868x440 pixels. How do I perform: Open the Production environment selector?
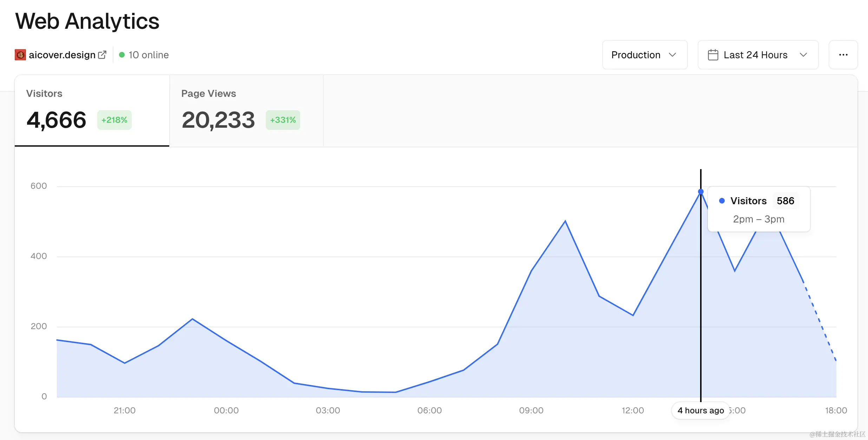click(644, 55)
